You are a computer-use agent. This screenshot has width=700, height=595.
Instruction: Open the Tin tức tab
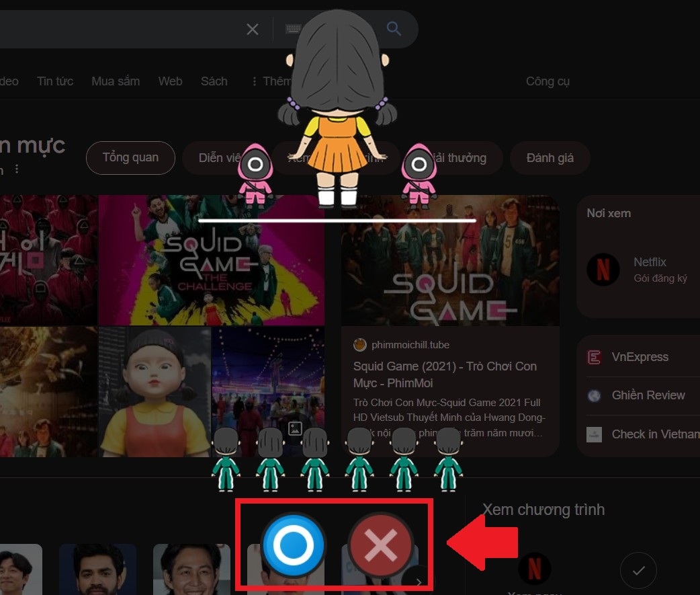[x=55, y=81]
